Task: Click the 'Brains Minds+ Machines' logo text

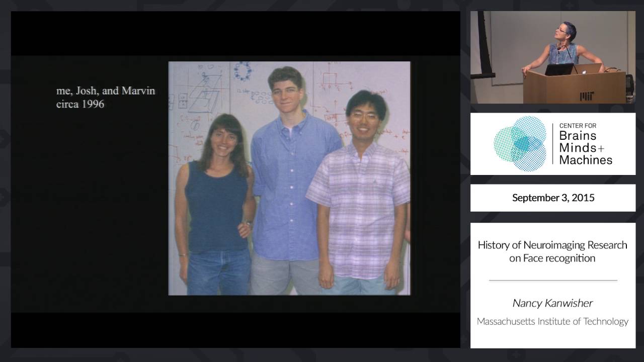Action: (586, 148)
